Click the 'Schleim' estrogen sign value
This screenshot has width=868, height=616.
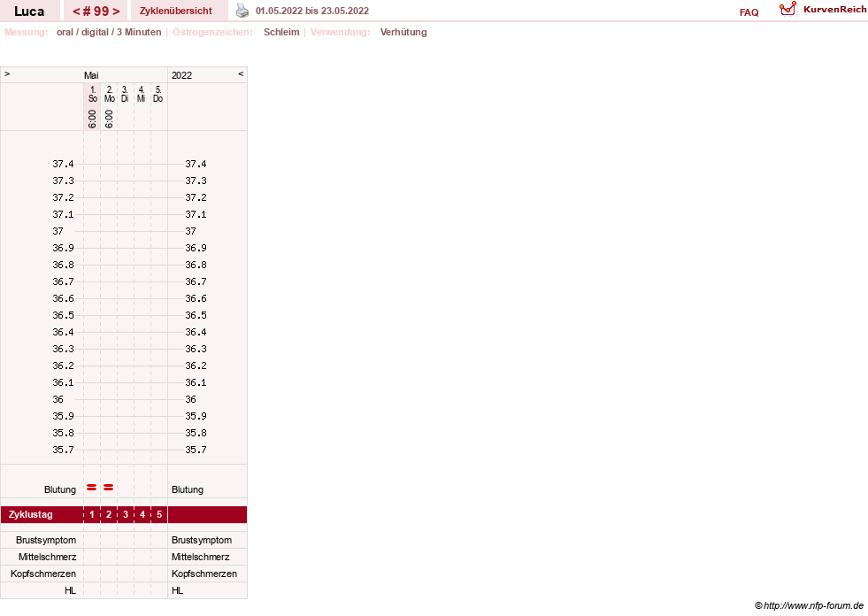click(281, 32)
